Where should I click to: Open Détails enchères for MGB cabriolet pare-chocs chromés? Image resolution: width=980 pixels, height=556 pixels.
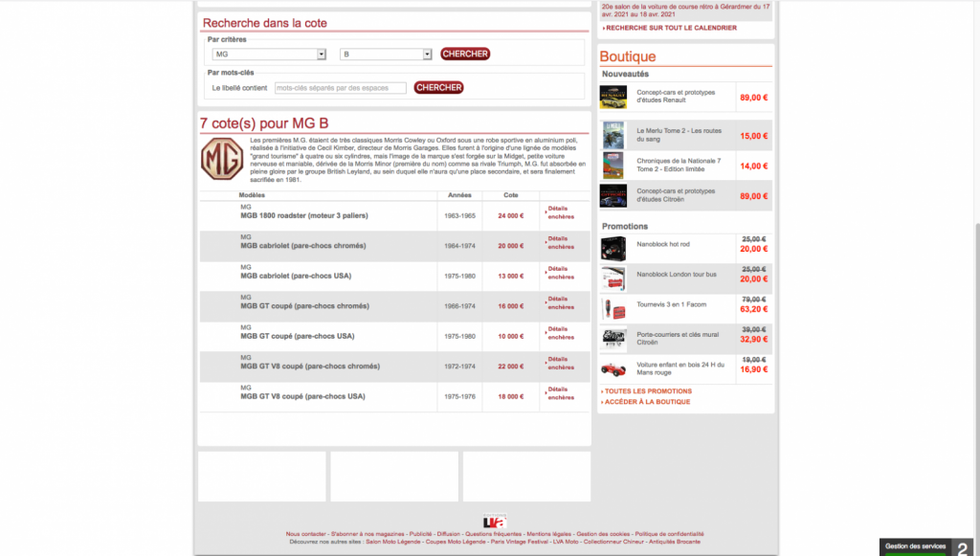point(561,242)
